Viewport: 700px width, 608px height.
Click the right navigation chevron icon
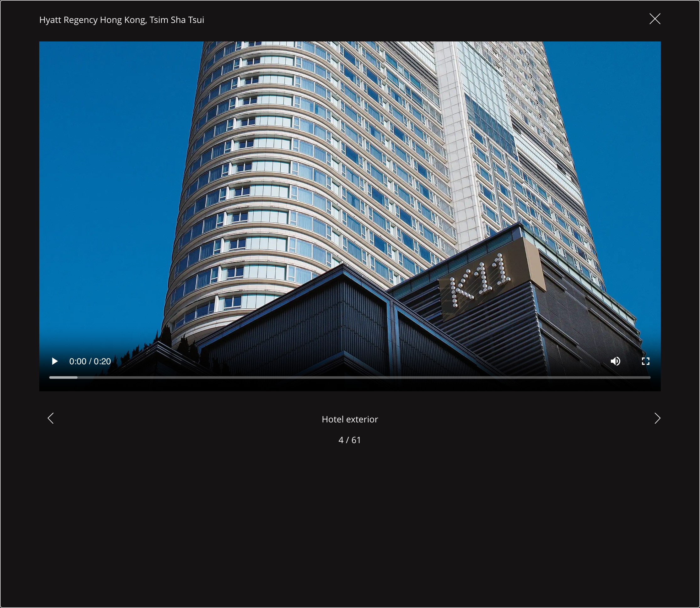[x=657, y=418]
